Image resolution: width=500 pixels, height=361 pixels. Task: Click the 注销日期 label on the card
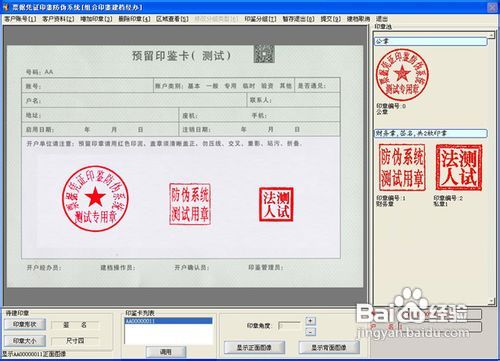point(196,130)
